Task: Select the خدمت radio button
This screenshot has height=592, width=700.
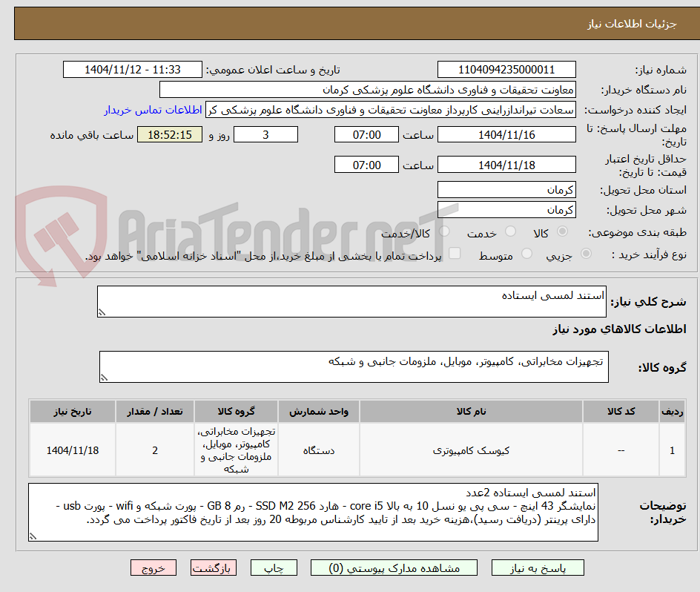Action: [510, 231]
